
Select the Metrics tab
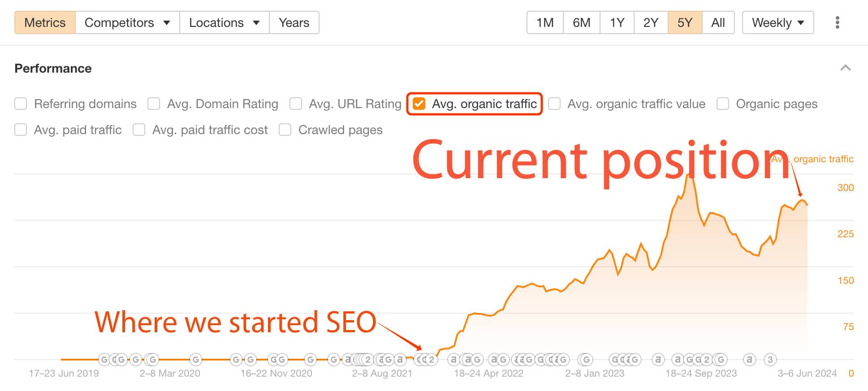45,22
